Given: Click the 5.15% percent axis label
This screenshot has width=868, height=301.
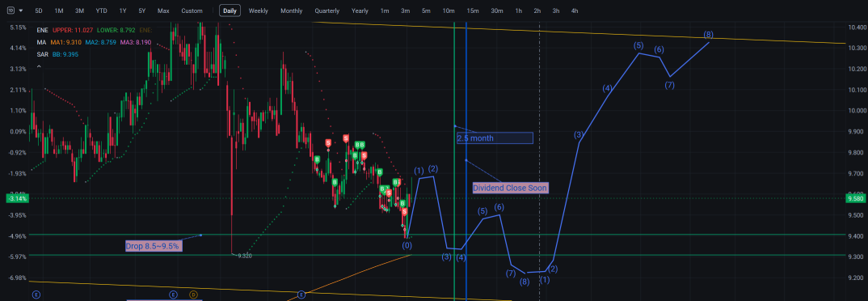Looking at the screenshot, I should pyautogui.click(x=19, y=28).
